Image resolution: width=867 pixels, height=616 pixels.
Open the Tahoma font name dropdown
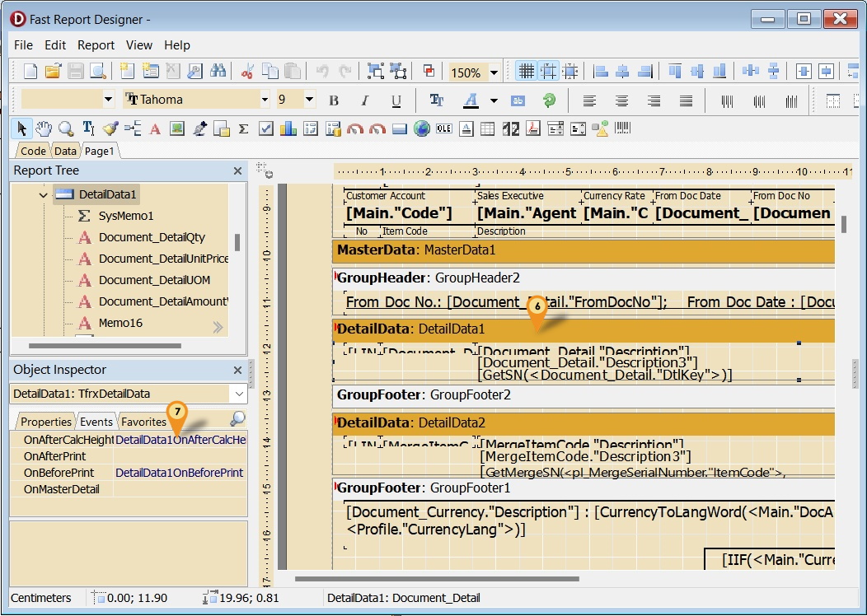[265, 100]
